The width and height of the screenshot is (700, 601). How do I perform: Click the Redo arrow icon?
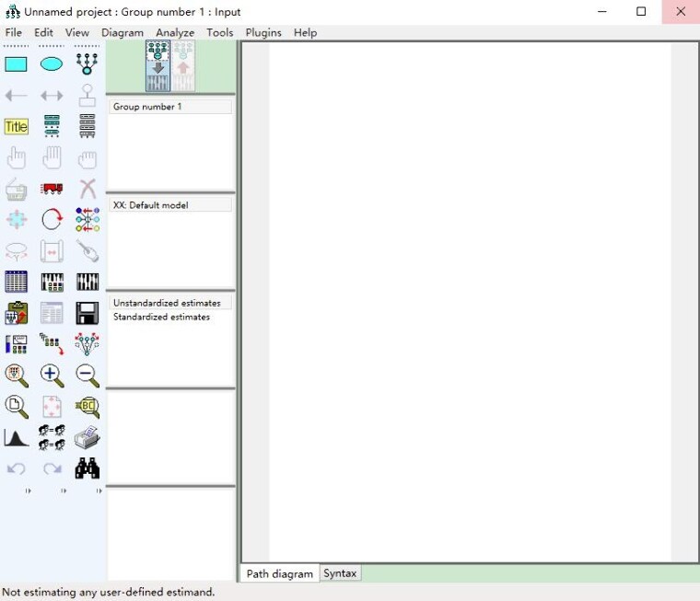(52, 468)
